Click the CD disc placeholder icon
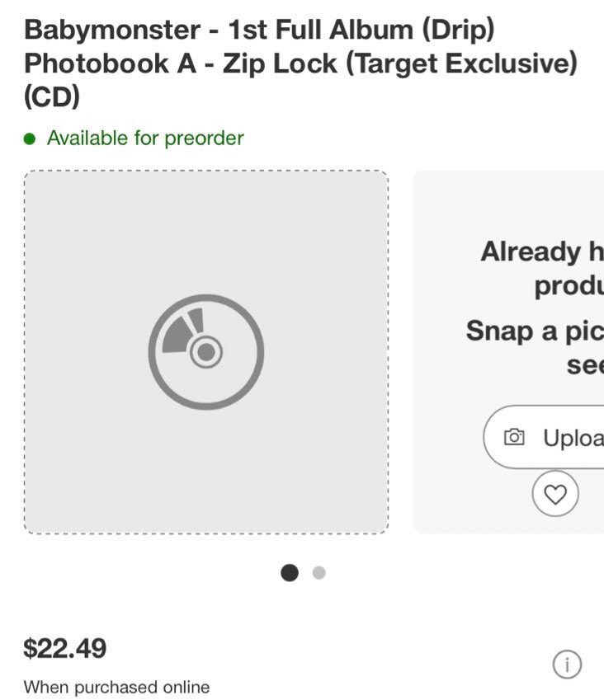 point(206,352)
